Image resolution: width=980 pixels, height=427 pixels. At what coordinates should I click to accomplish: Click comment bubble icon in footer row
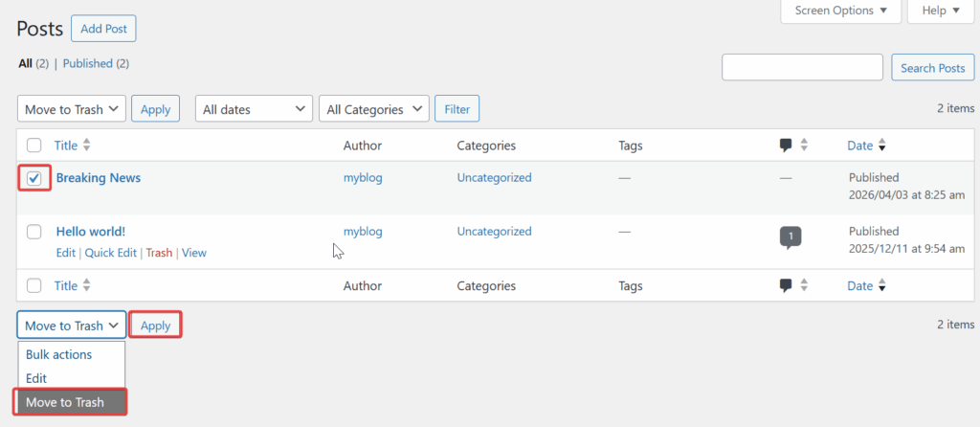(x=786, y=285)
